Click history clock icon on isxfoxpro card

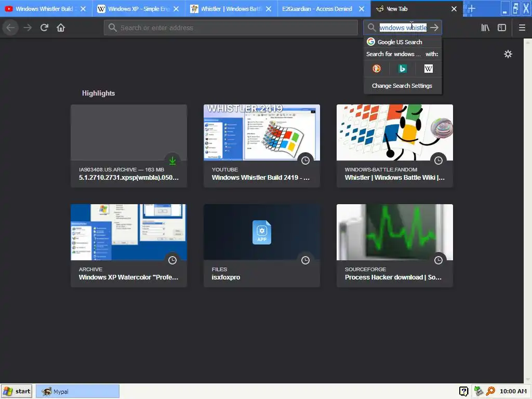click(305, 260)
